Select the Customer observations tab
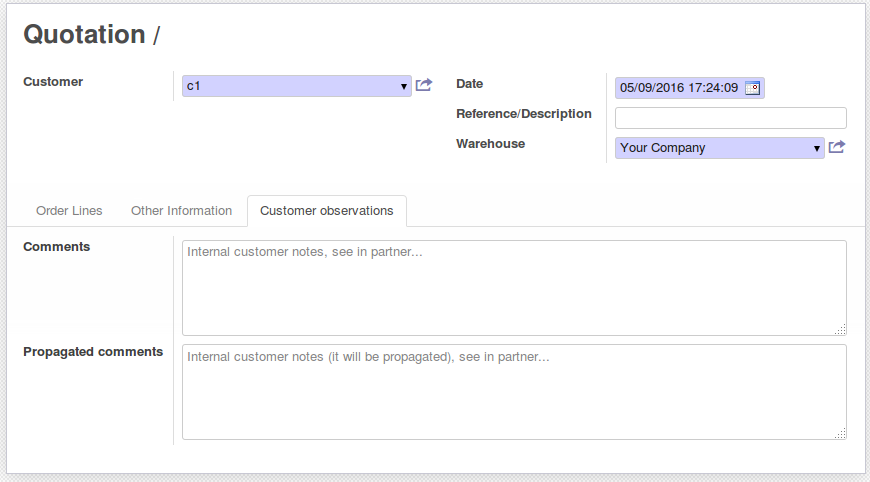The image size is (870, 482). tap(326, 211)
